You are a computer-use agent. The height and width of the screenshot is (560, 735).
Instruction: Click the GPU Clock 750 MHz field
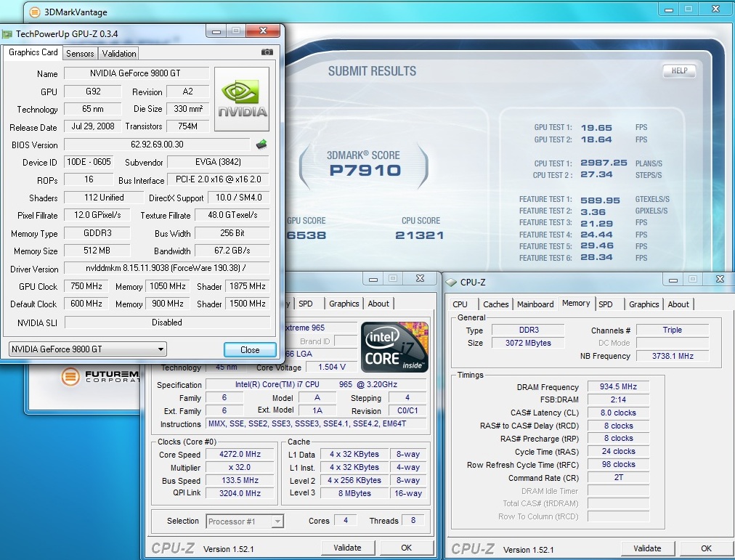click(x=86, y=286)
